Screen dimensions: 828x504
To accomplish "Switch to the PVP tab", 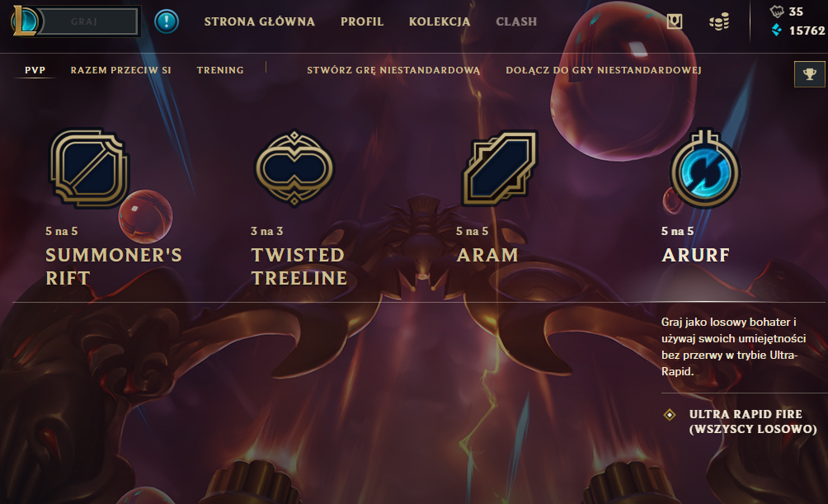I will [35, 70].
